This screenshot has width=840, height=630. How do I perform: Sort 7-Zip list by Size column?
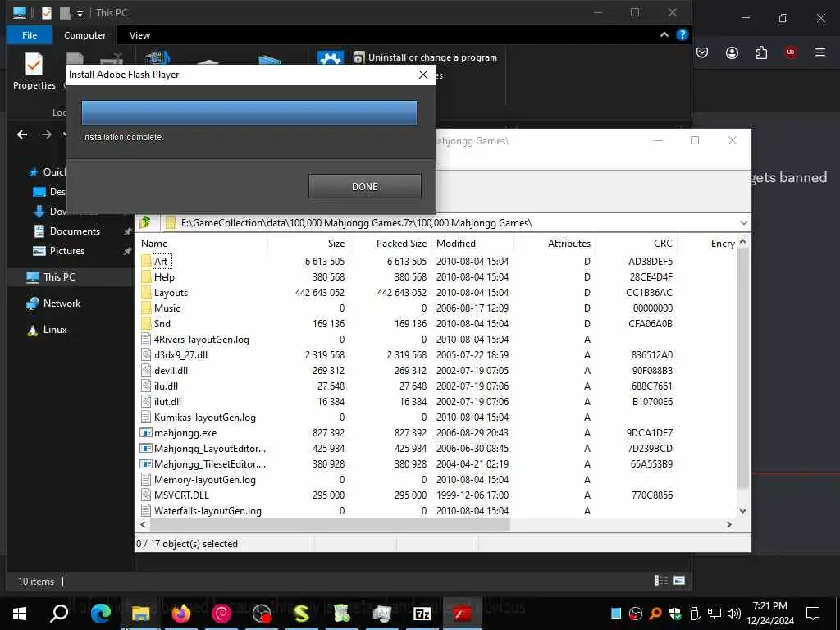pyautogui.click(x=336, y=243)
